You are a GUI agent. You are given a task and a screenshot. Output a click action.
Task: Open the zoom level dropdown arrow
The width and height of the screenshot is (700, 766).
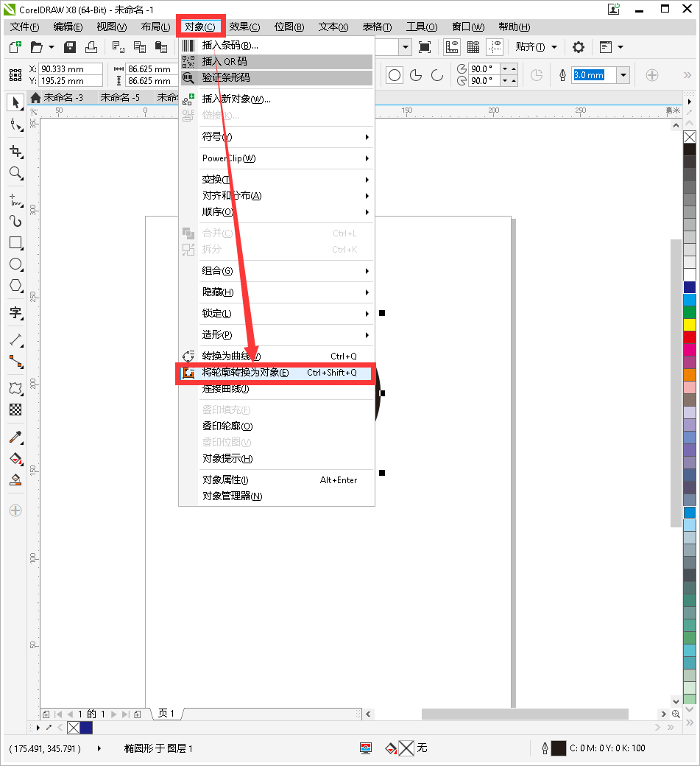point(405,47)
